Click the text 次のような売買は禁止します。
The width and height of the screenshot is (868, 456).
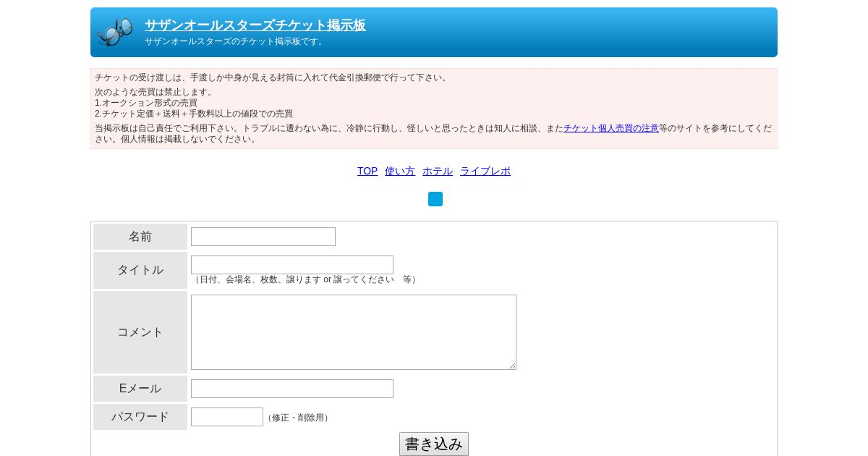click(156, 92)
